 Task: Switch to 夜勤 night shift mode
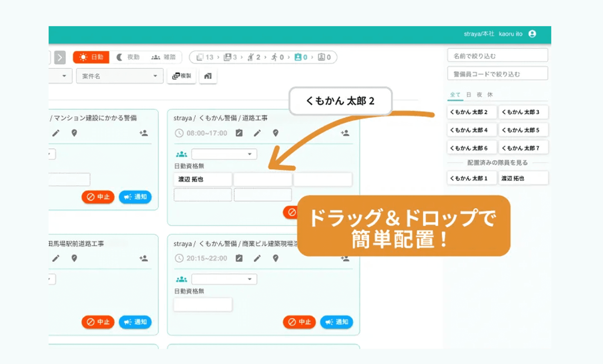point(128,57)
